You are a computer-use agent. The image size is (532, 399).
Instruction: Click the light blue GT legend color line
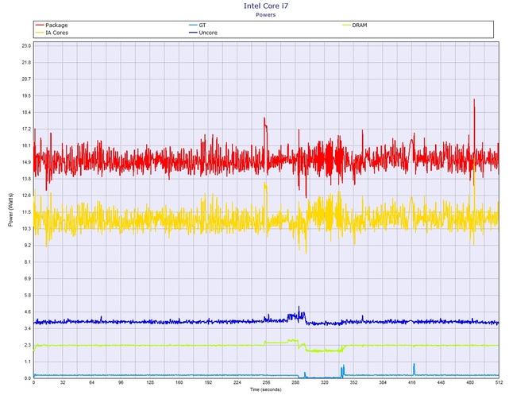pyautogui.click(x=194, y=25)
